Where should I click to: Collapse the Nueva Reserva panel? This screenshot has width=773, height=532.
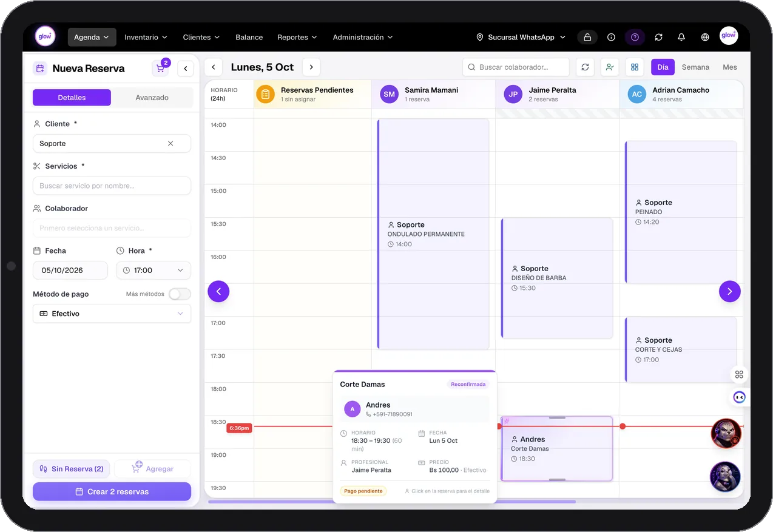pos(186,69)
